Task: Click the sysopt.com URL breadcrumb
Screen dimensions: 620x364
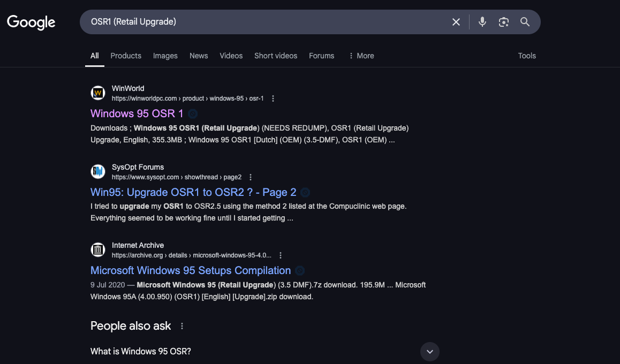Action: [x=176, y=177]
